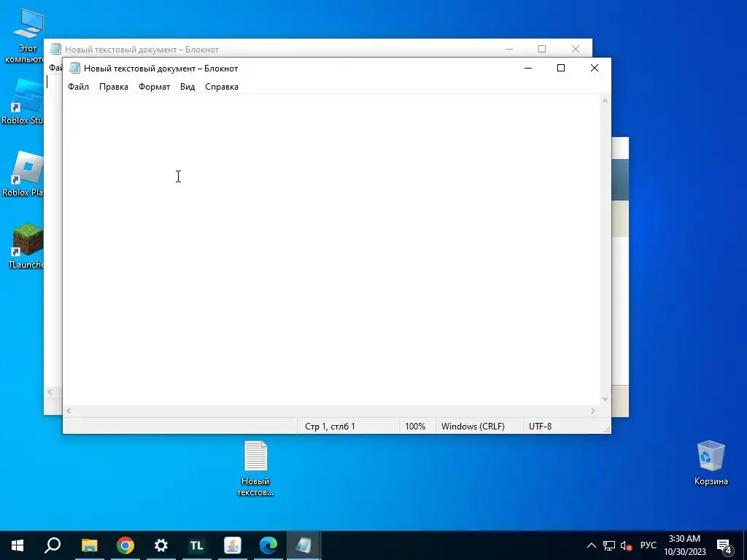Viewport: 747px width, 560px height.
Task: Open the Формат menu
Action: pyautogui.click(x=154, y=87)
